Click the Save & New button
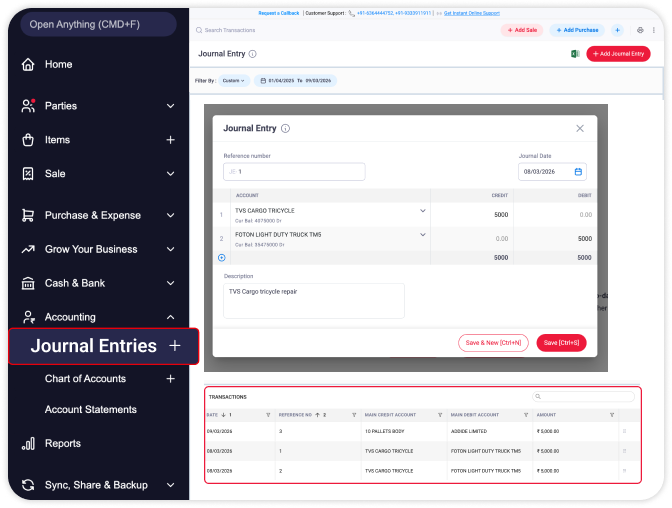The width and height of the screenshot is (672, 508). pyautogui.click(x=493, y=343)
